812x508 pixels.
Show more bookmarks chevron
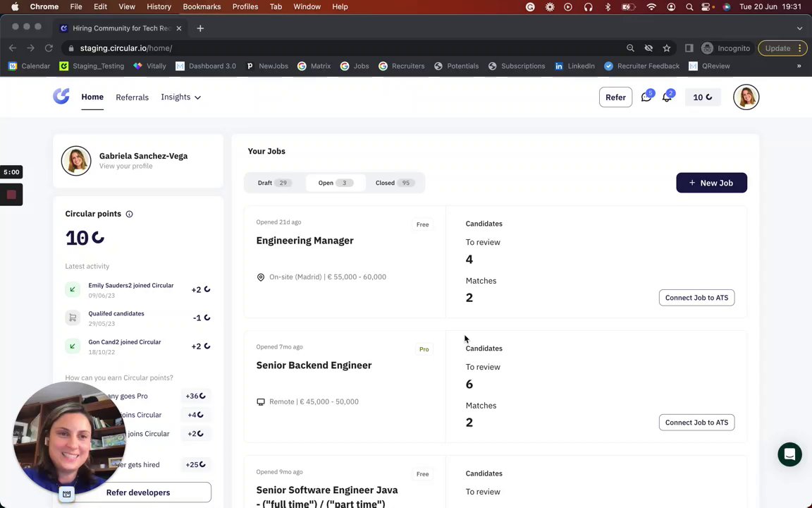click(x=799, y=66)
